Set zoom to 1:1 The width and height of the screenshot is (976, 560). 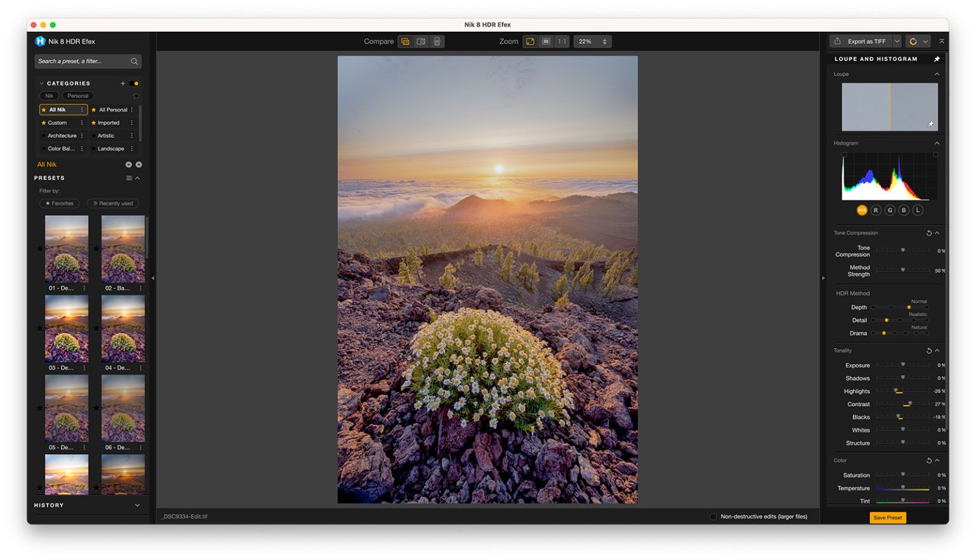pyautogui.click(x=562, y=41)
